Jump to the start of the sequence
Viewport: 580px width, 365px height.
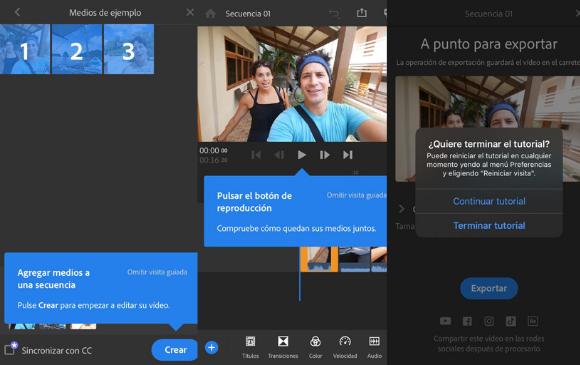[256, 155]
